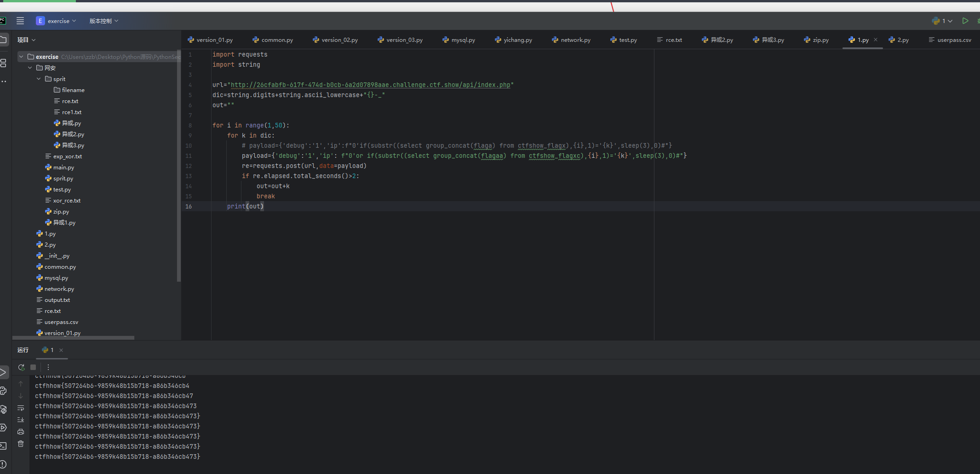Switch to the zip.py editor tab
The image size is (980, 474).
point(816,40)
